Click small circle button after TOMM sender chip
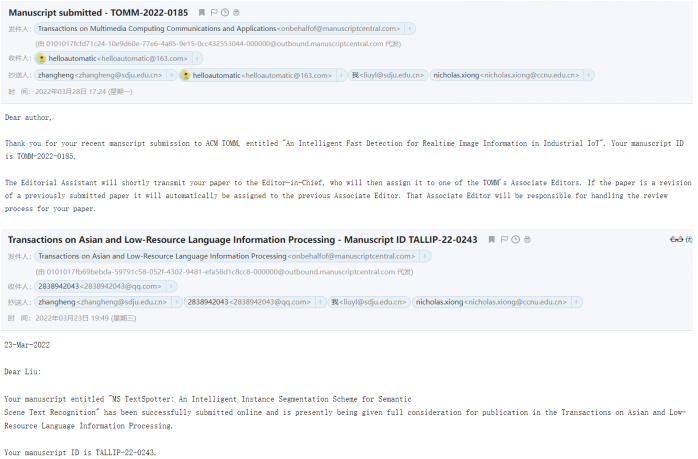This screenshot has width=698, height=459. [411, 29]
